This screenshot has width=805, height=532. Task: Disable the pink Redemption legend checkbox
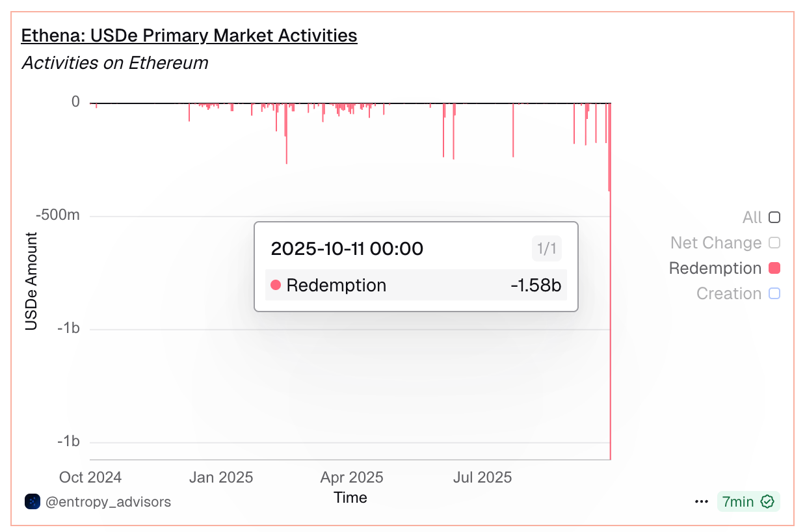(x=774, y=268)
